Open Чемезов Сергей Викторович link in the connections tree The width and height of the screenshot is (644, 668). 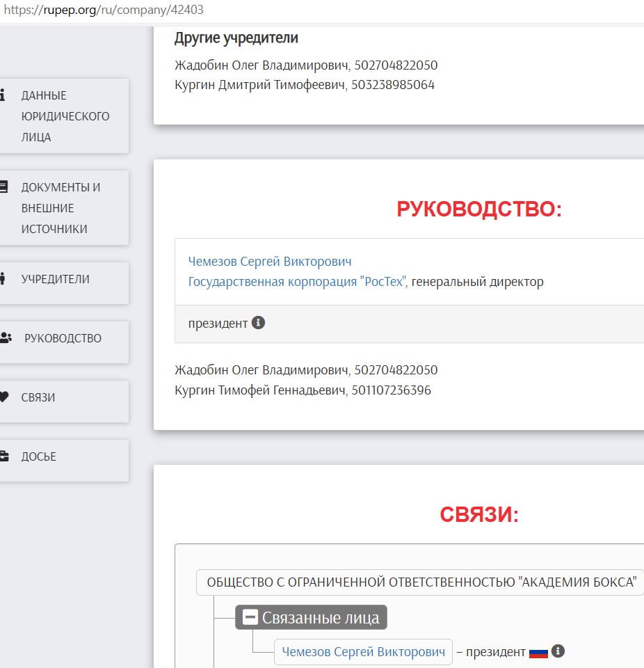click(363, 652)
